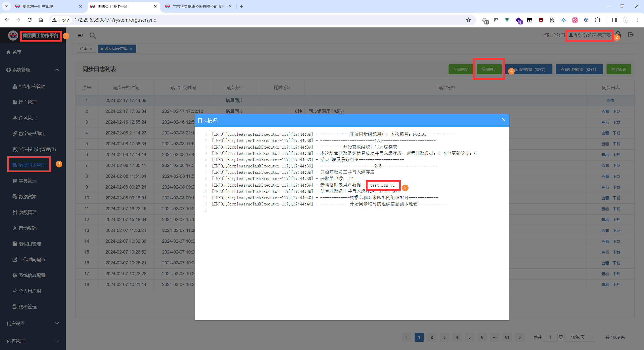Reload the page with the browser refresh icon
Viewport: 644px width, 350px height.
pos(30,20)
